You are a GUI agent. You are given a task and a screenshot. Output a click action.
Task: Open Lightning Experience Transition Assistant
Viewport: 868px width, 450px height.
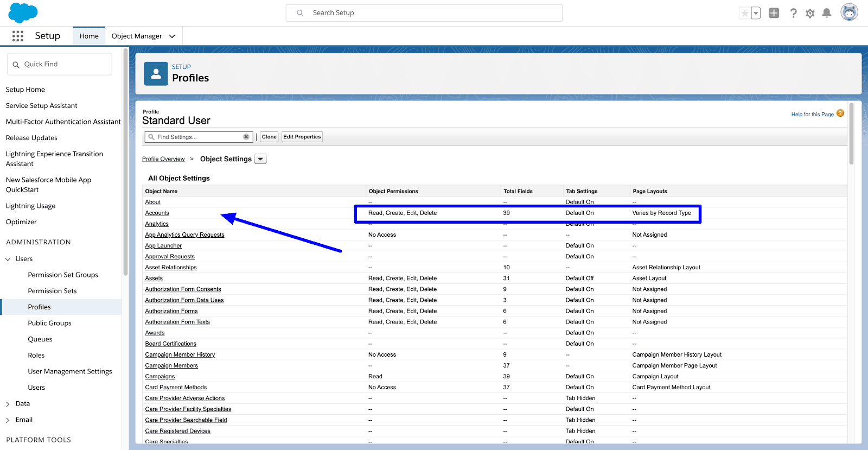[54, 159]
